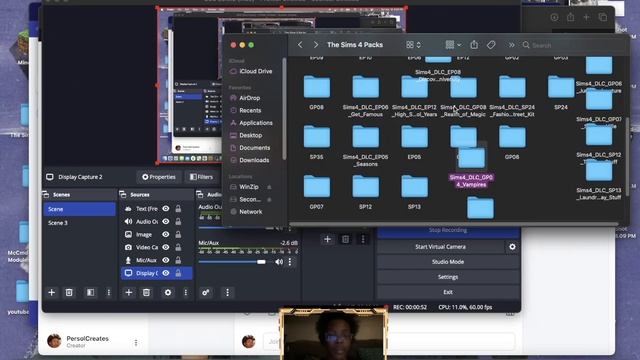Toggle visibility of Display Capture source

[x=166, y=273]
